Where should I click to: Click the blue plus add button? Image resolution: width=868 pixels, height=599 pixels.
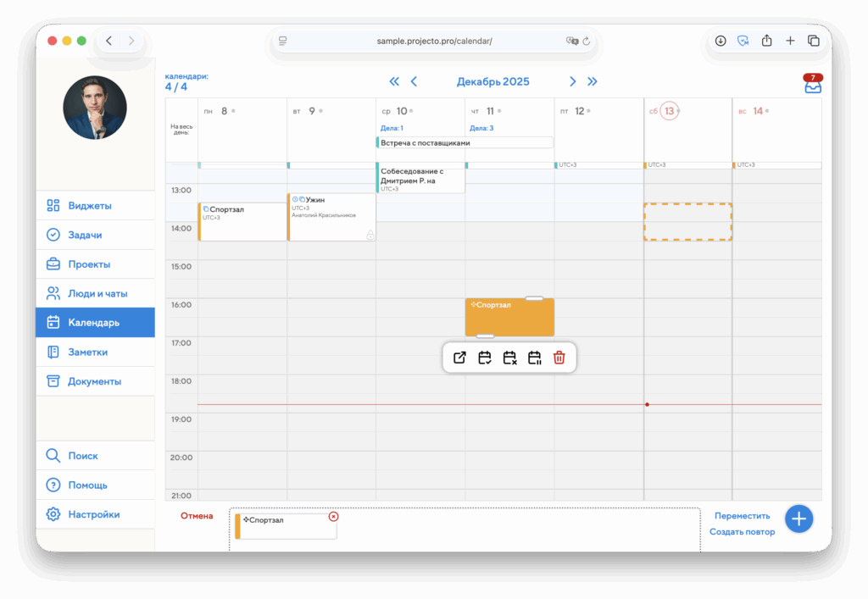tap(798, 519)
